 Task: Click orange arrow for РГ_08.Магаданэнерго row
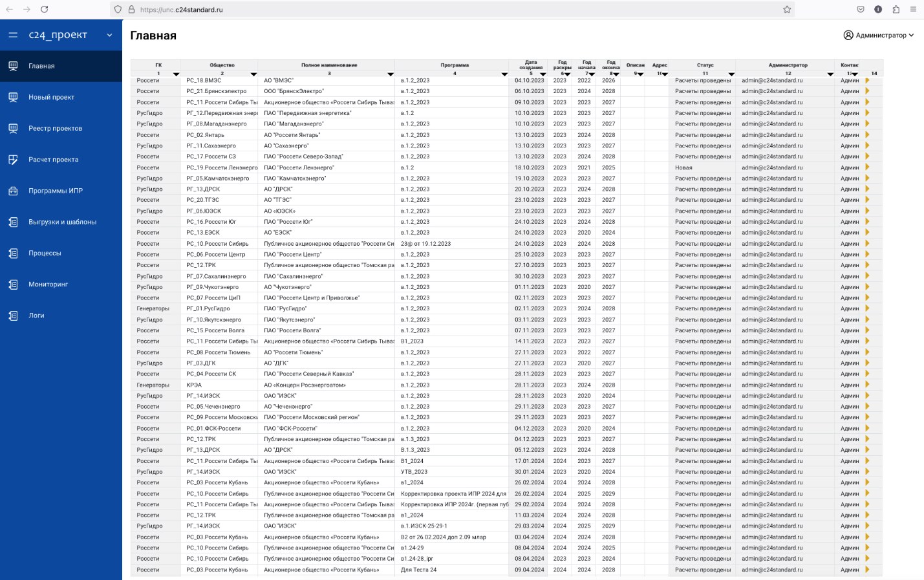[x=867, y=124]
